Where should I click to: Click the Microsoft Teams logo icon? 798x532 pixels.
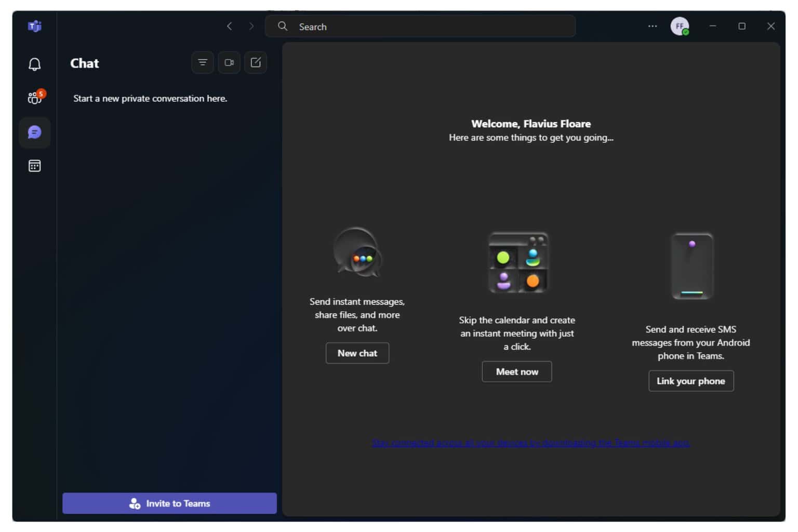34,26
